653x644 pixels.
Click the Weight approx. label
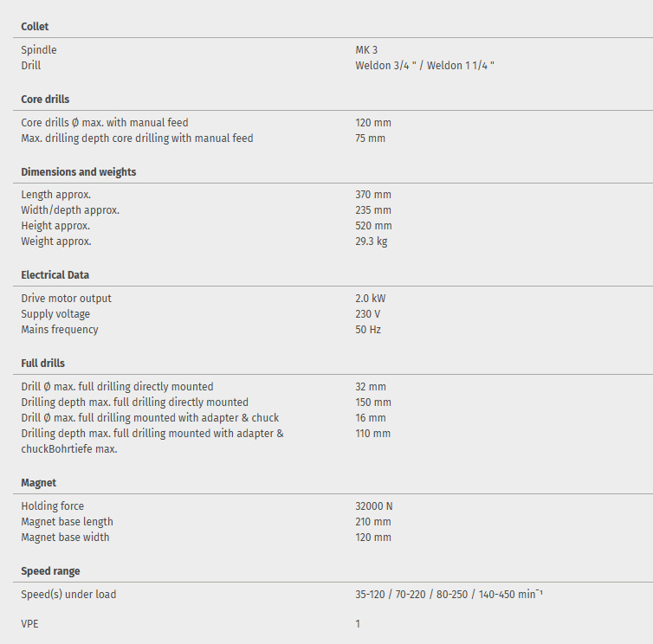pos(55,241)
